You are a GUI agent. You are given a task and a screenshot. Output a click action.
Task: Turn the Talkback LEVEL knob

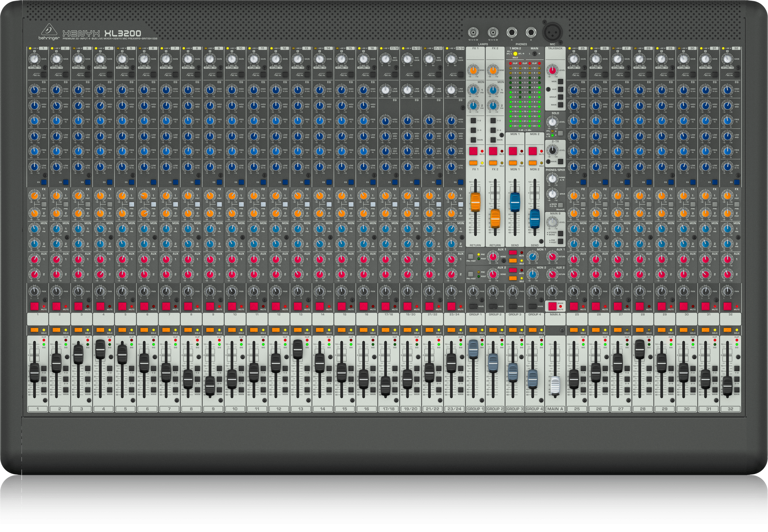[x=553, y=70]
